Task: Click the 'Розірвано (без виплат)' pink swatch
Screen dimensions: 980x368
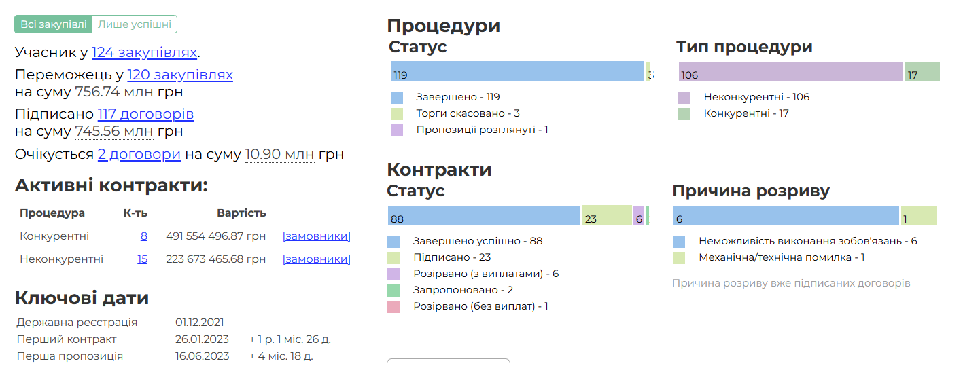Action: pyautogui.click(x=393, y=306)
